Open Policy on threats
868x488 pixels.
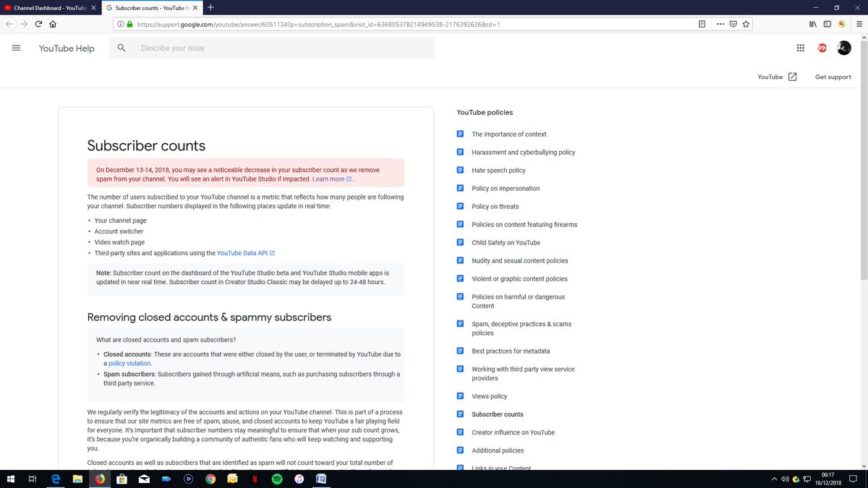(x=495, y=207)
